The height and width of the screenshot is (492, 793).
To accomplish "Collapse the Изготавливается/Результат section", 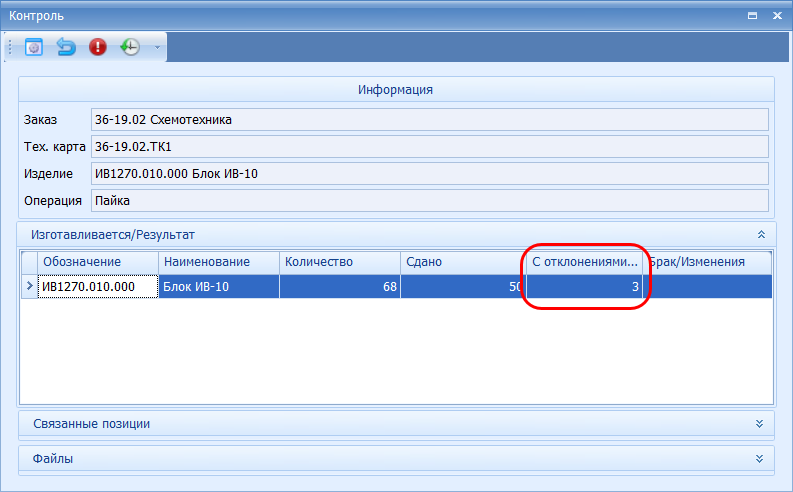I will (x=760, y=234).
